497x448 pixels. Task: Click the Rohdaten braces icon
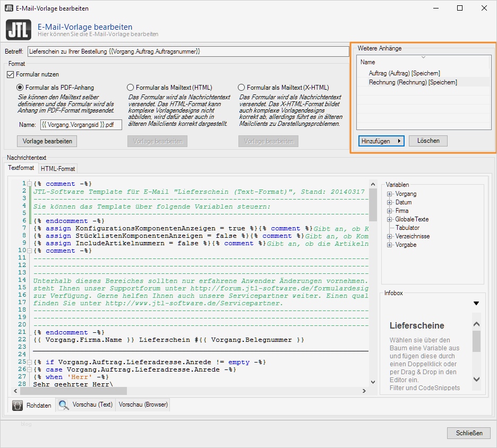point(18,406)
